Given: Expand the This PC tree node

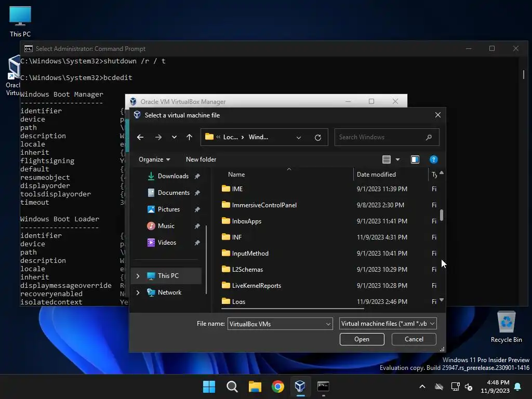Looking at the screenshot, I should click(138, 276).
